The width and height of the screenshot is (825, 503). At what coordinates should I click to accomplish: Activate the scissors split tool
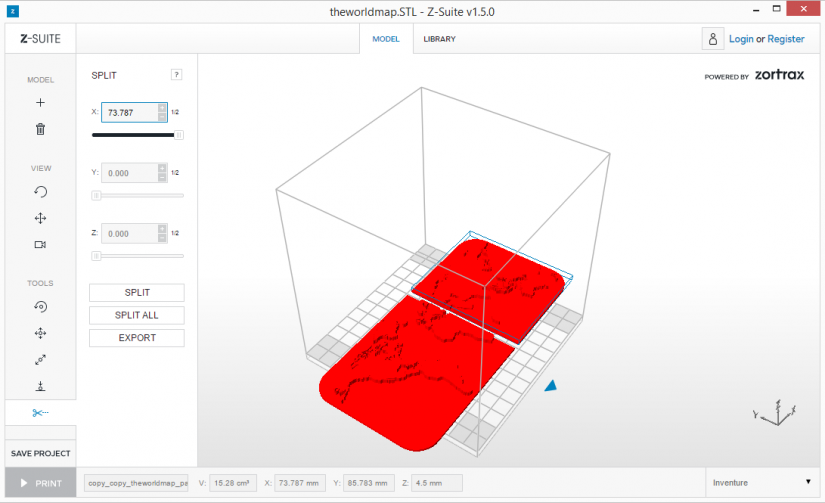40,413
